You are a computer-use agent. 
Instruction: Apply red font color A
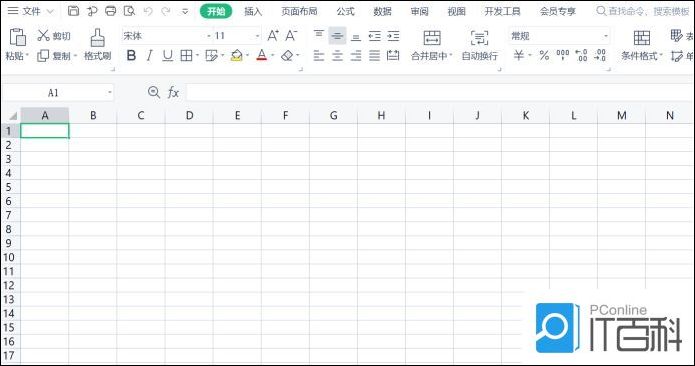pyautogui.click(x=262, y=55)
